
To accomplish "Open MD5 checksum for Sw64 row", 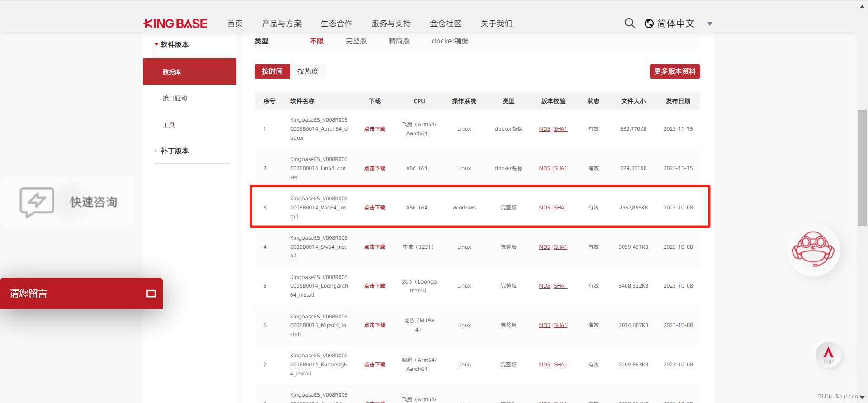I will click(x=544, y=247).
